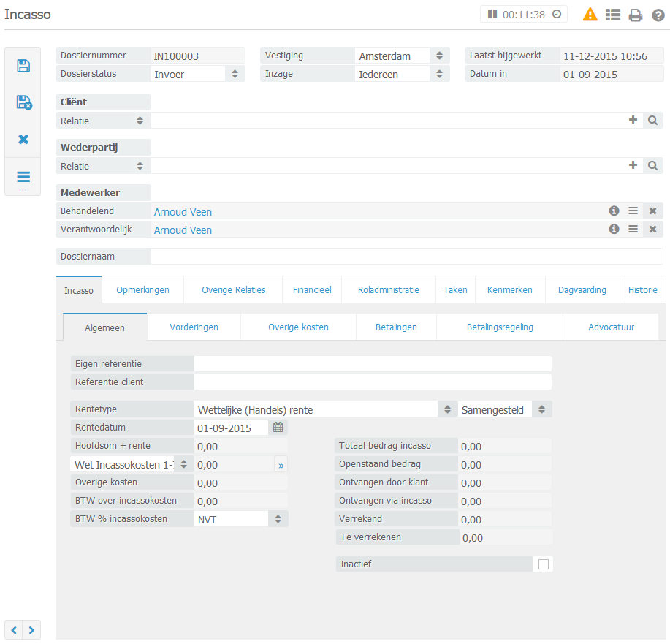Go to the next dossier arrow
The width and height of the screenshot is (670, 644).
pyautogui.click(x=31, y=630)
